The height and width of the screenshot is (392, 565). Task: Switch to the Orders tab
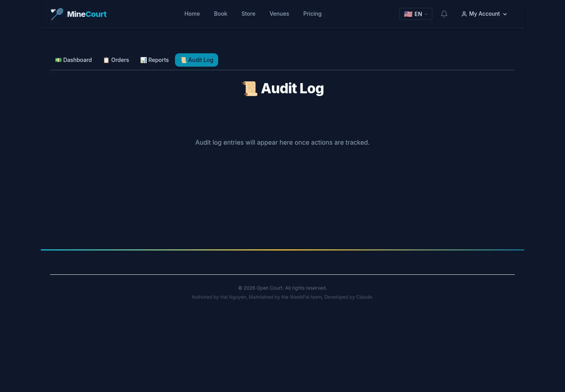point(116,60)
